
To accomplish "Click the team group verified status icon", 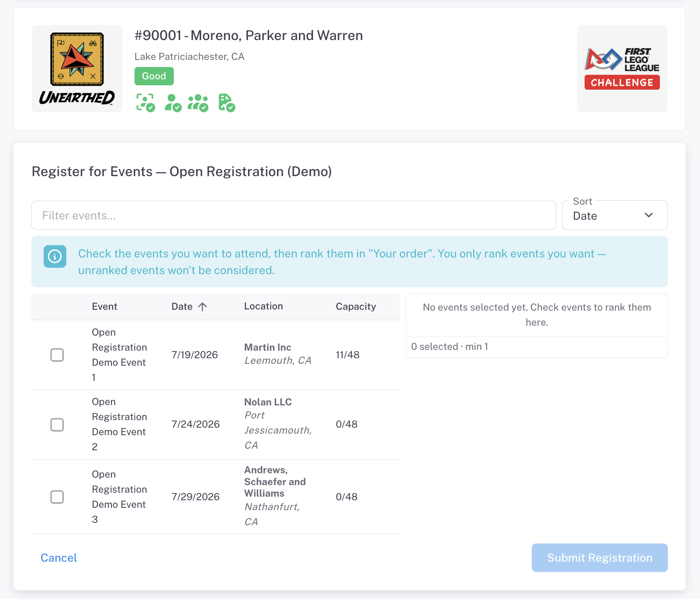I will [198, 103].
